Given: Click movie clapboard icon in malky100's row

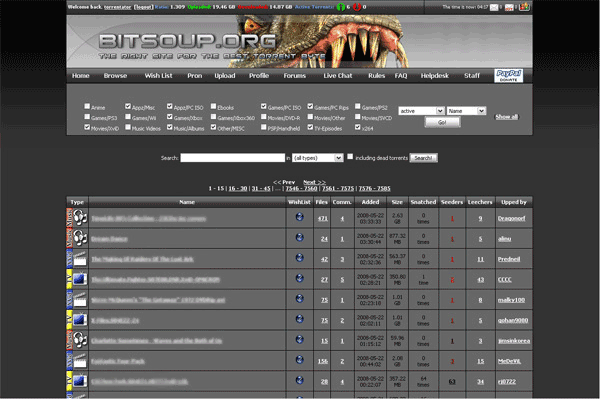Looking at the screenshot, I should click(x=80, y=300).
